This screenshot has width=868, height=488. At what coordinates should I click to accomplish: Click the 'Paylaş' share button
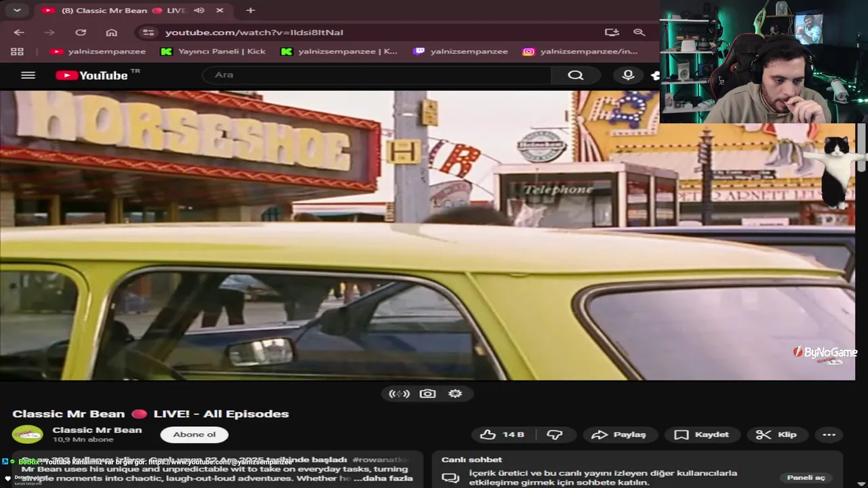coord(619,434)
